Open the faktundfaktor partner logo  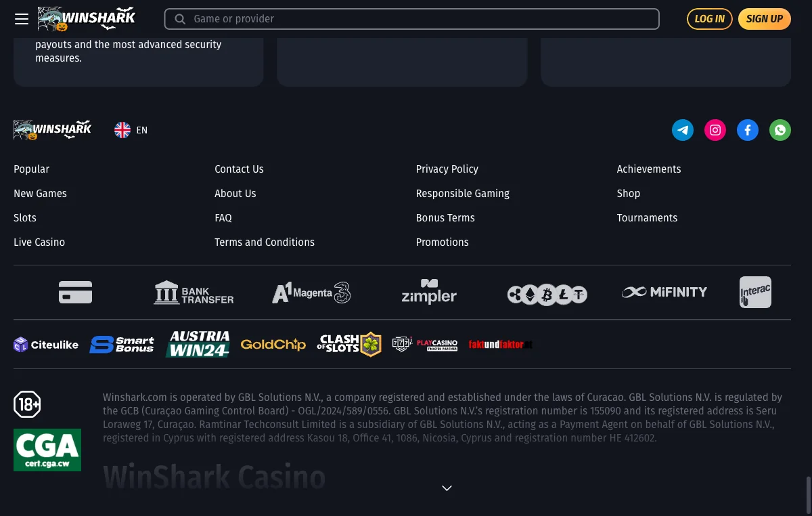[501, 345]
